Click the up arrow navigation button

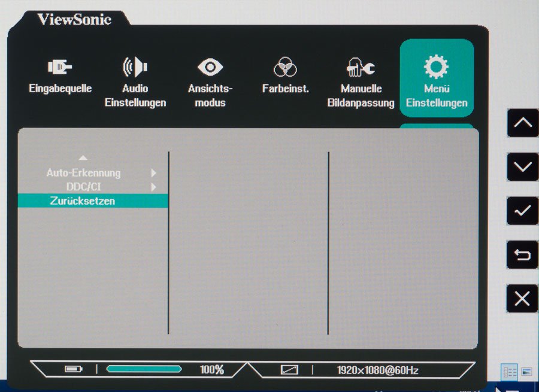click(x=522, y=123)
